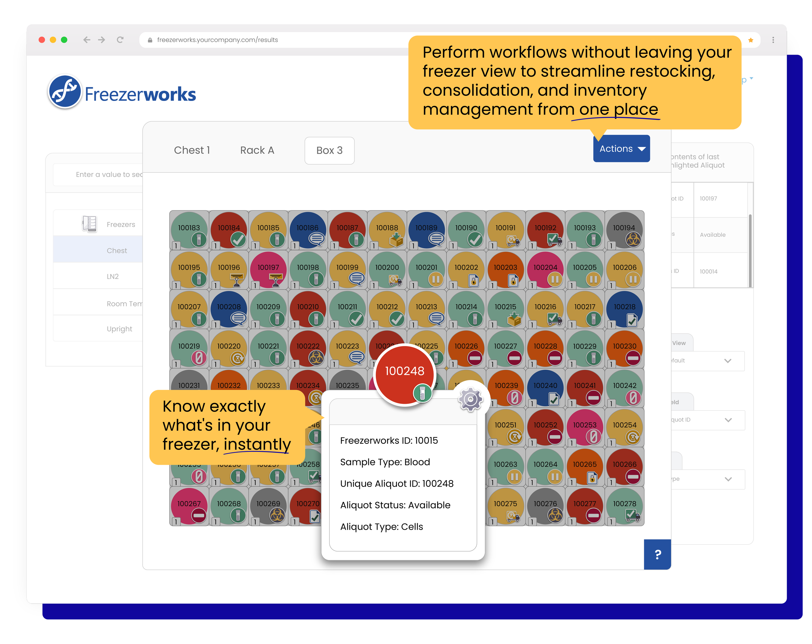812x644 pixels.
Task: Open Chest in freezer sidebar
Action: coord(116,251)
